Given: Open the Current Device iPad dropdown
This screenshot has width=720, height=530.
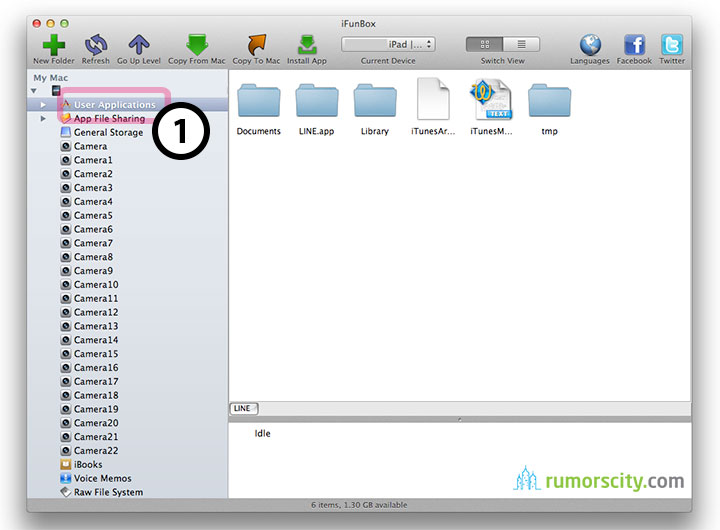Looking at the screenshot, I should 388,44.
